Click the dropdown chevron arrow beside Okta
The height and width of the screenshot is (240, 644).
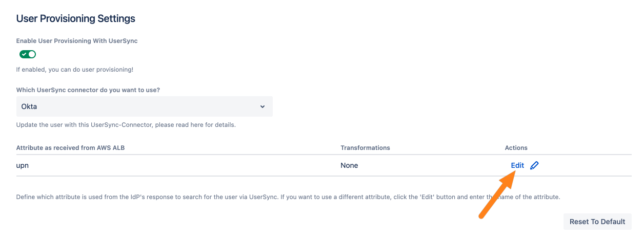click(x=263, y=106)
